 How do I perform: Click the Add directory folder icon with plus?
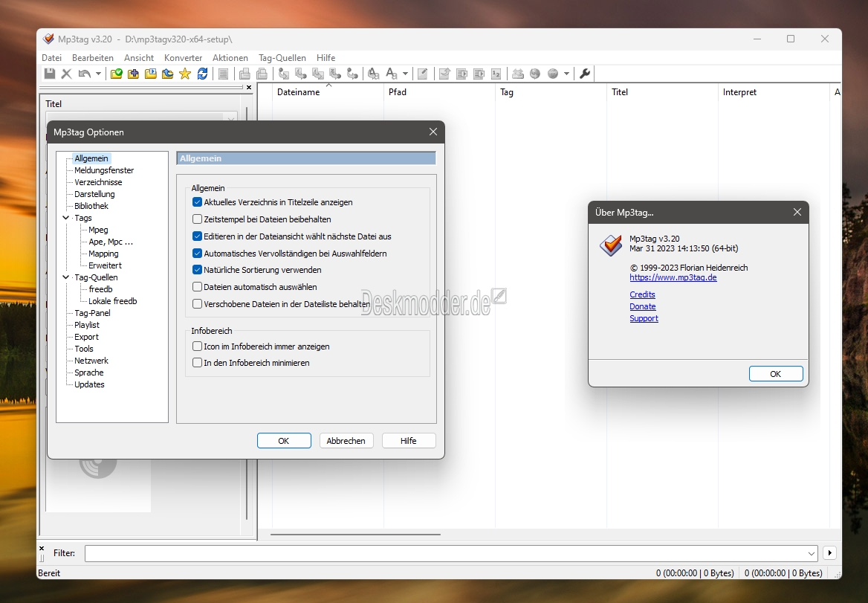134,74
